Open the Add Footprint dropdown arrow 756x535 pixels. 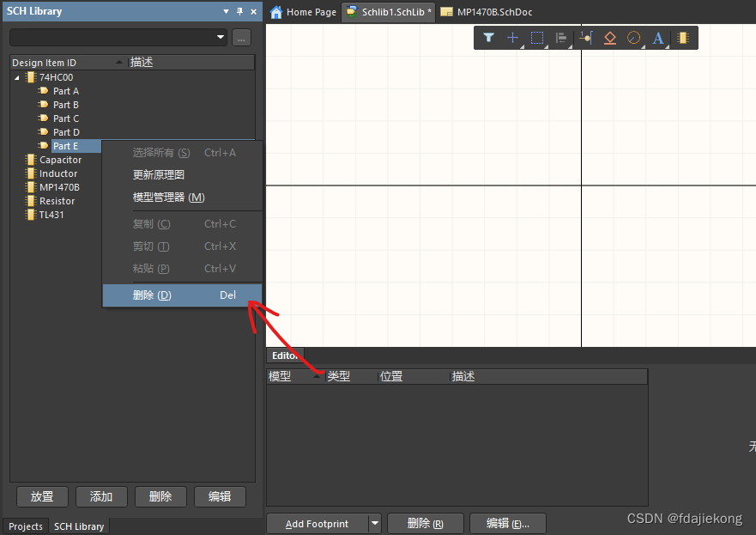tap(375, 524)
